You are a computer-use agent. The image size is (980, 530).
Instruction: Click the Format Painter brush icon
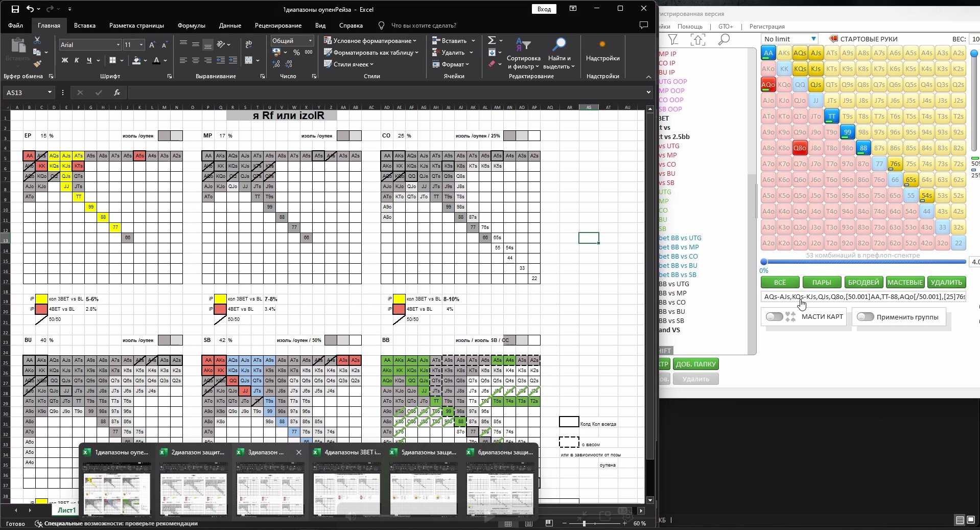pyautogui.click(x=37, y=64)
